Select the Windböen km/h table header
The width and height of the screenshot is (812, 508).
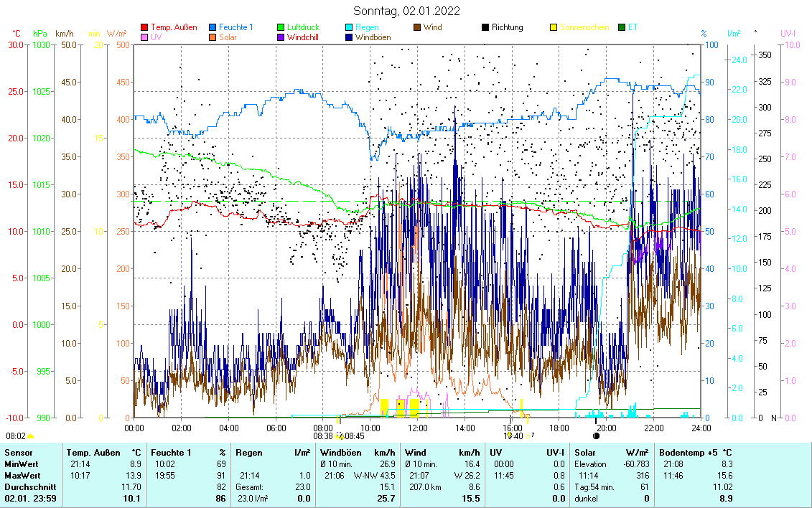click(357, 453)
